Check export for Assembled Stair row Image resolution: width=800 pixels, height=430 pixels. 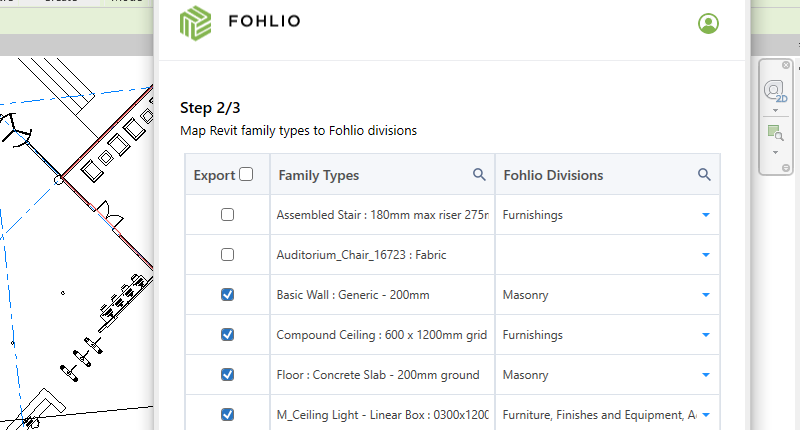click(x=228, y=215)
